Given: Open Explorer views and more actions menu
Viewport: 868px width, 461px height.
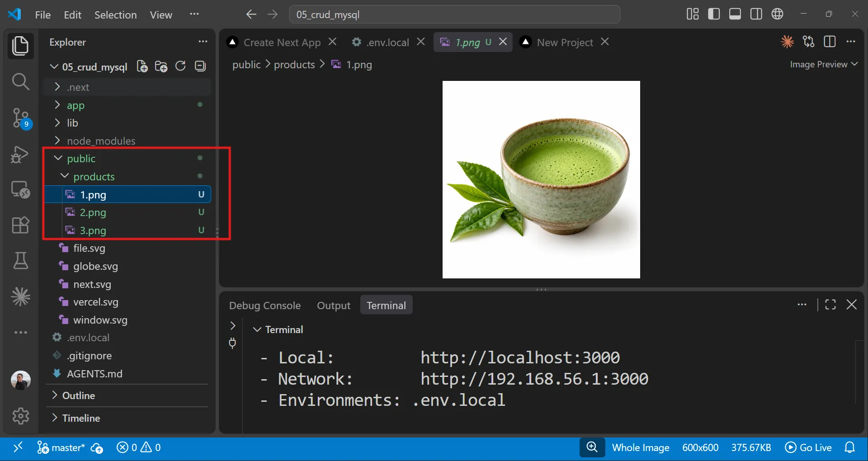Looking at the screenshot, I should pyautogui.click(x=203, y=42).
